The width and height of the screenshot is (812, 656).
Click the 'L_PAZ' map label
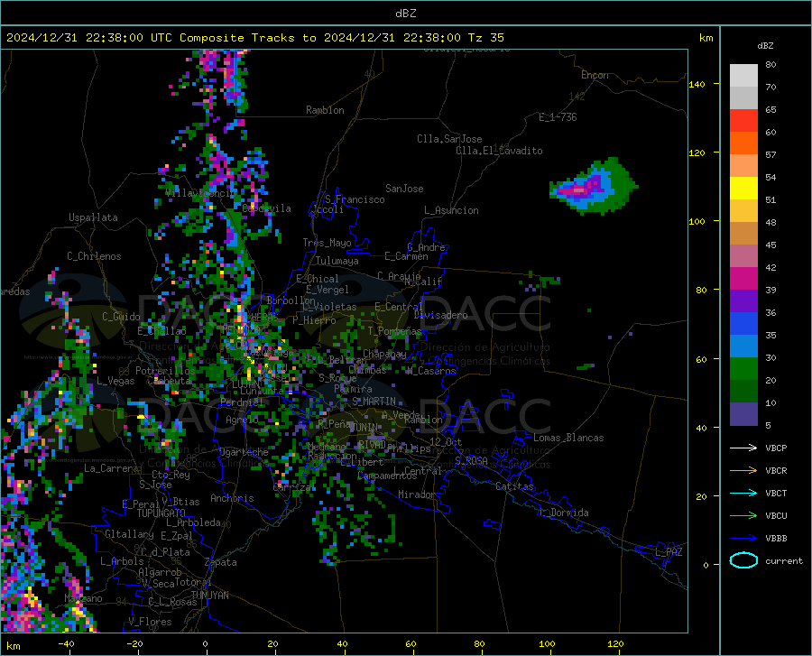click(669, 552)
